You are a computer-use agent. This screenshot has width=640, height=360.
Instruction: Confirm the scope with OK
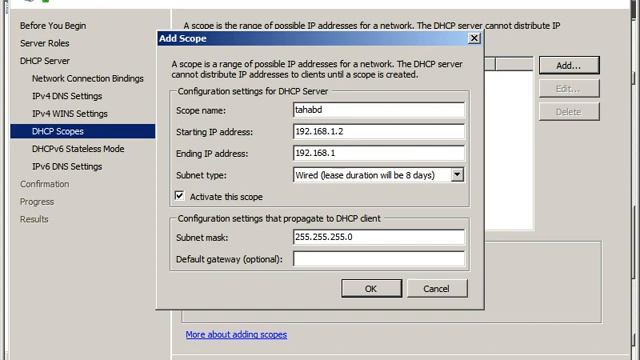pos(371,289)
